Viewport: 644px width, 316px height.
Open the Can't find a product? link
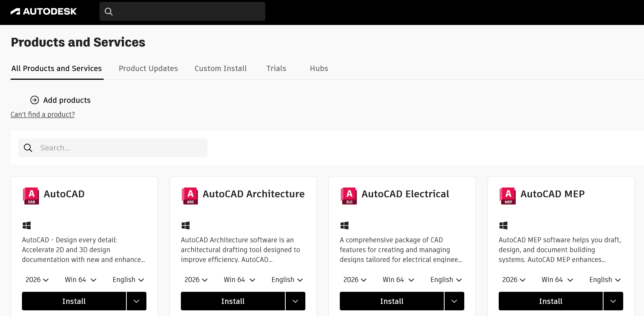(43, 115)
